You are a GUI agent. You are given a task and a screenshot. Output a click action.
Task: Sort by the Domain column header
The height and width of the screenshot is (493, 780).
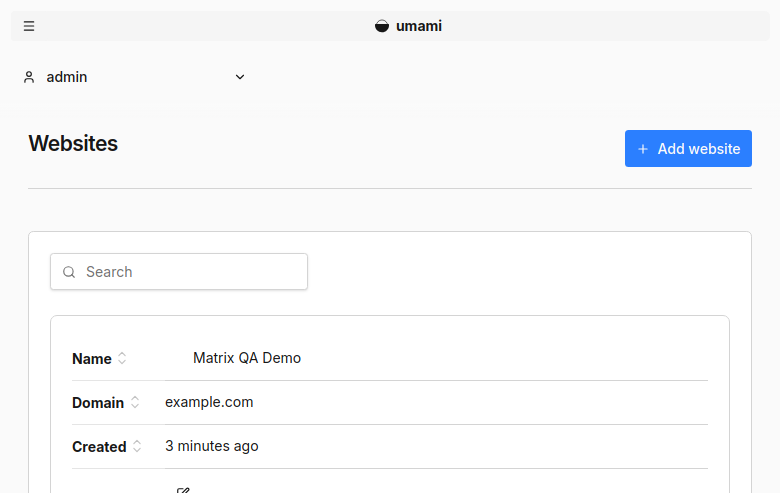click(x=98, y=402)
